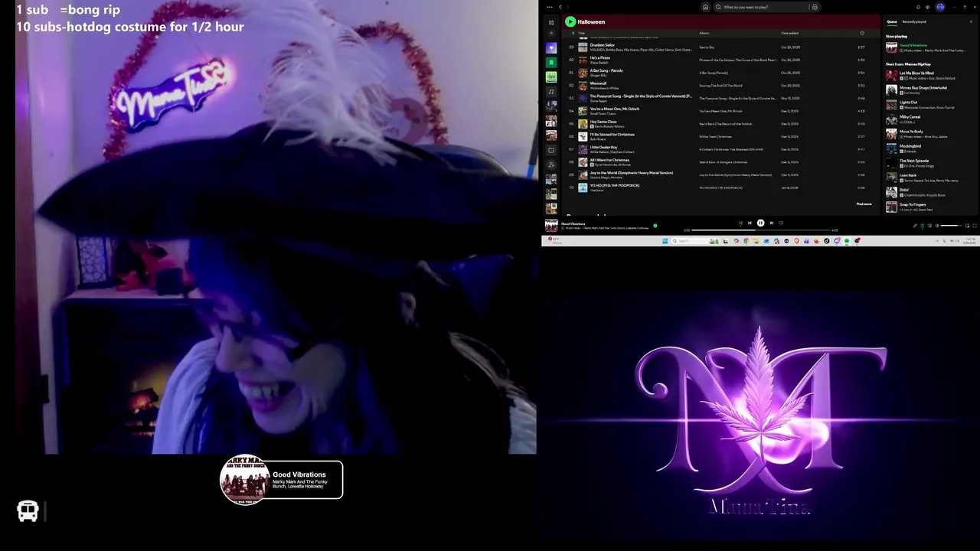Toggle saved checkmark for Good Vibrations
The width and height of the screenshot is (980, 551).
[655, 225]
